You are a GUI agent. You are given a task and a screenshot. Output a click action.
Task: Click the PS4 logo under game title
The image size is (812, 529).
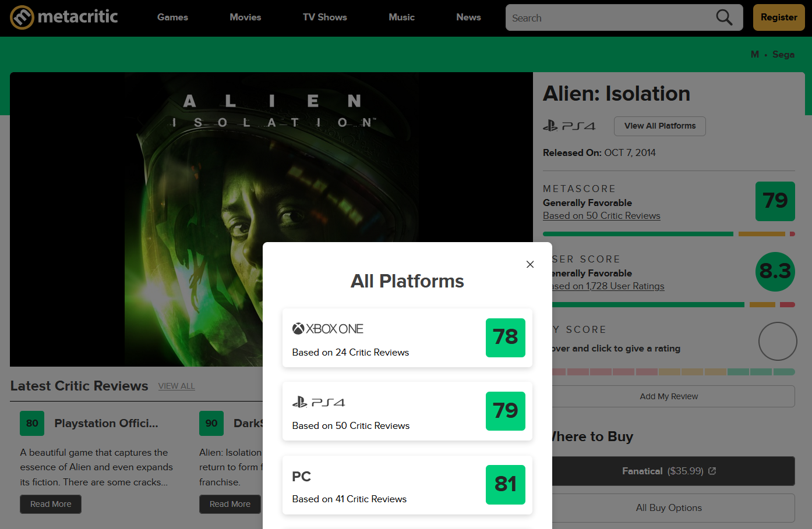(569, 126)
